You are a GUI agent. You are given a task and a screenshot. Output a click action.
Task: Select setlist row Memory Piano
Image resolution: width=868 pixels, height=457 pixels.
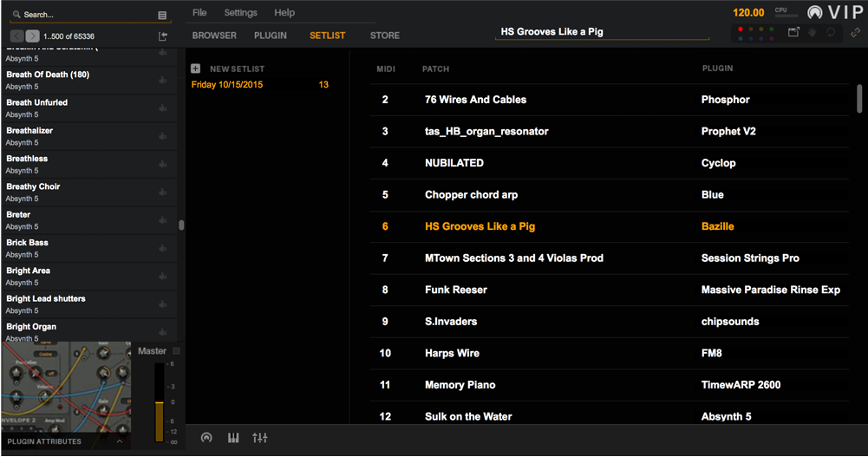[x=609, y=385]
